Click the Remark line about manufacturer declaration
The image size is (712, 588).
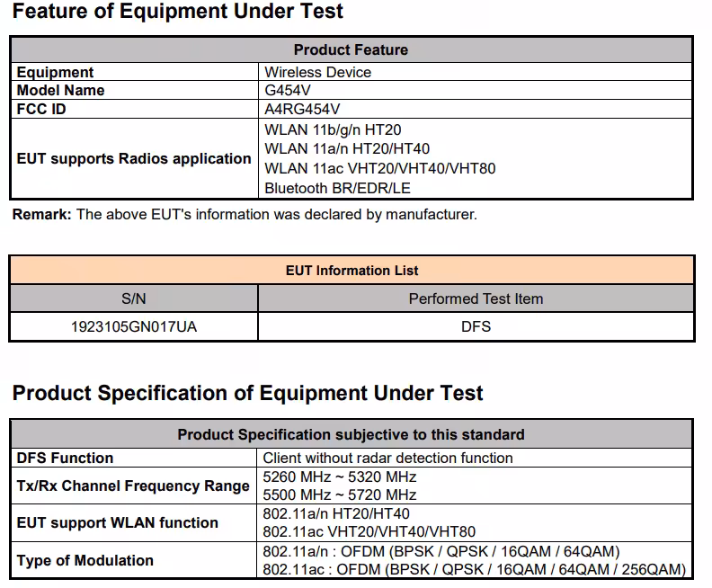(x=245, y=214)
